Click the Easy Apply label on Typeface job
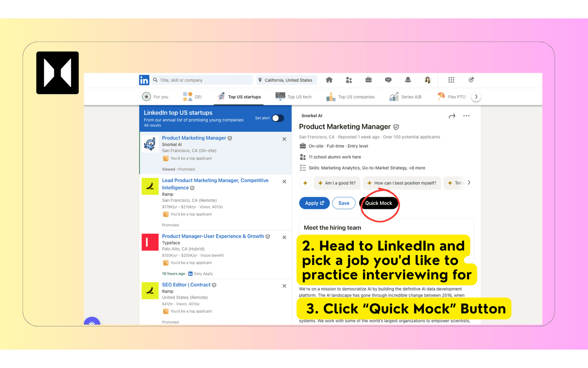 (204, 274)
